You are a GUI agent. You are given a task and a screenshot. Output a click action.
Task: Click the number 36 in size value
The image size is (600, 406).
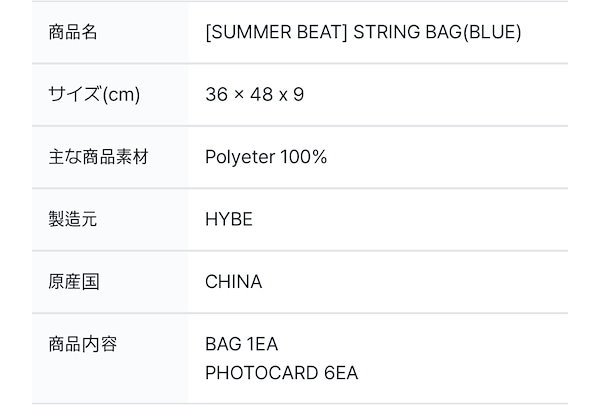[x=216, y=95]
